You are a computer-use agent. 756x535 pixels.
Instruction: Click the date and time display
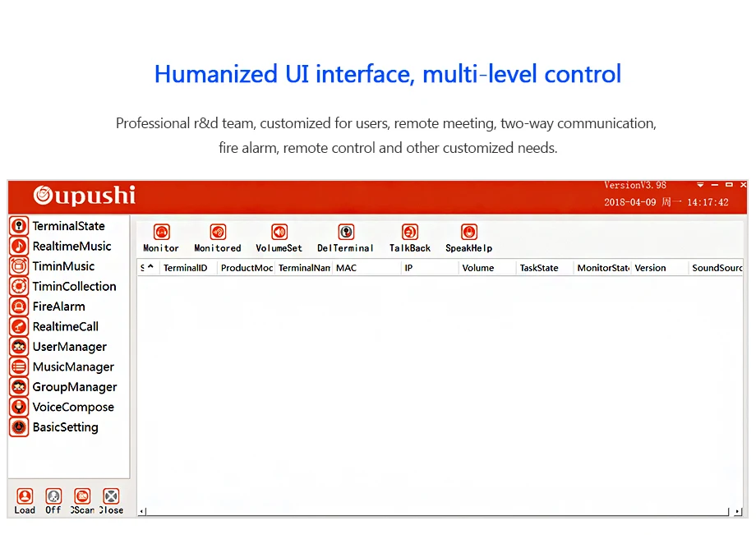666,202
